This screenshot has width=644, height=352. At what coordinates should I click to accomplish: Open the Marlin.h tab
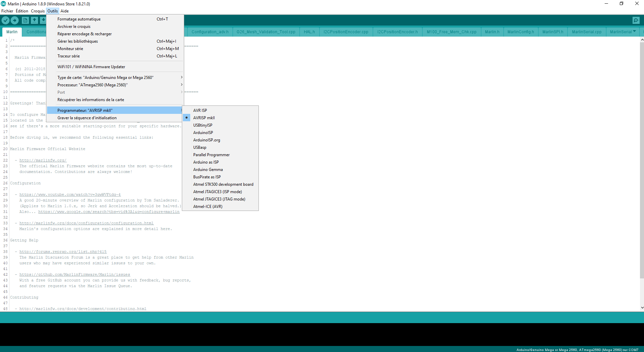[492, 32]
